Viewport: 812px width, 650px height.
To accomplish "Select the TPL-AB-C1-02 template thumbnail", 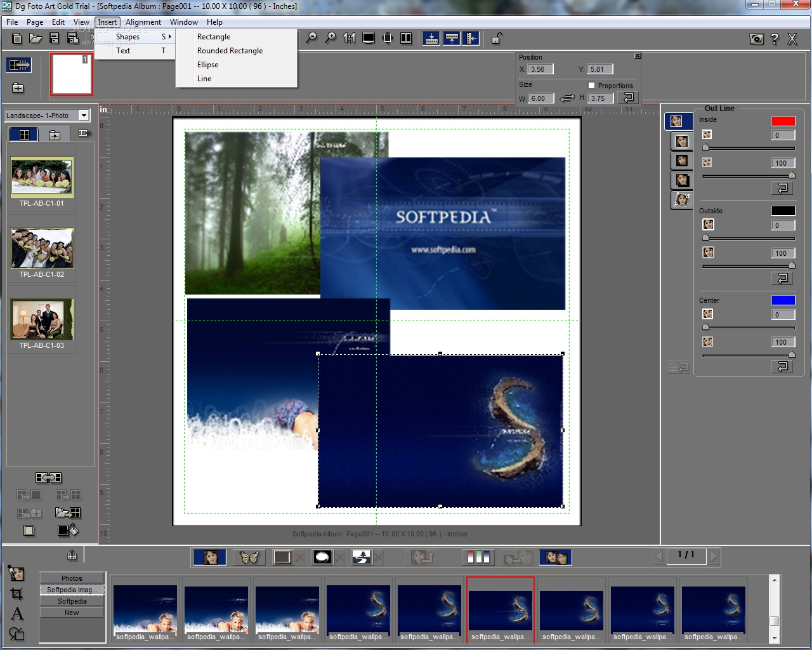I will click(x=42, y=248).
